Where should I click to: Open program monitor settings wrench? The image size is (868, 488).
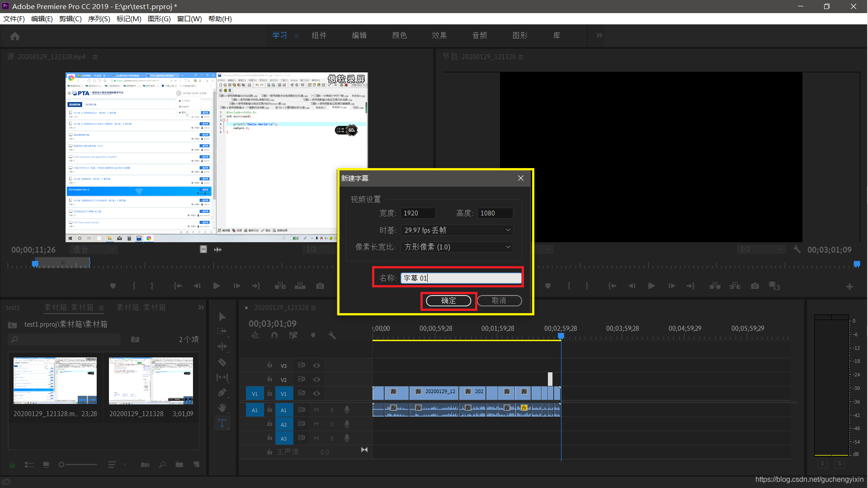click(x=797, y=249)
